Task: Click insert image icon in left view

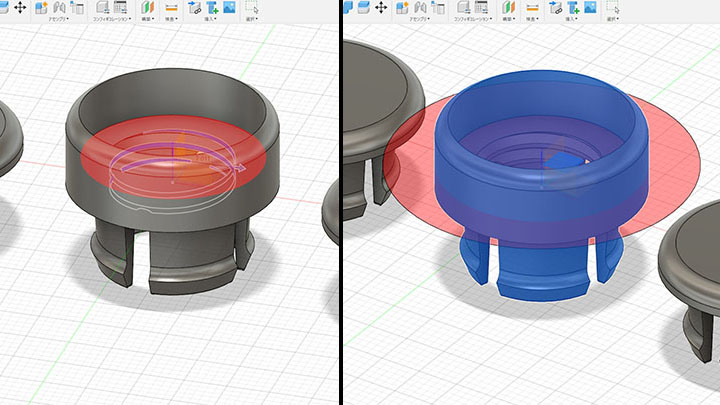Action: (229, 7)
